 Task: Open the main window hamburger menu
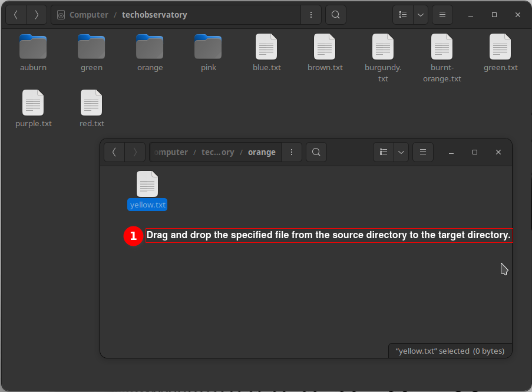point(442,14)
